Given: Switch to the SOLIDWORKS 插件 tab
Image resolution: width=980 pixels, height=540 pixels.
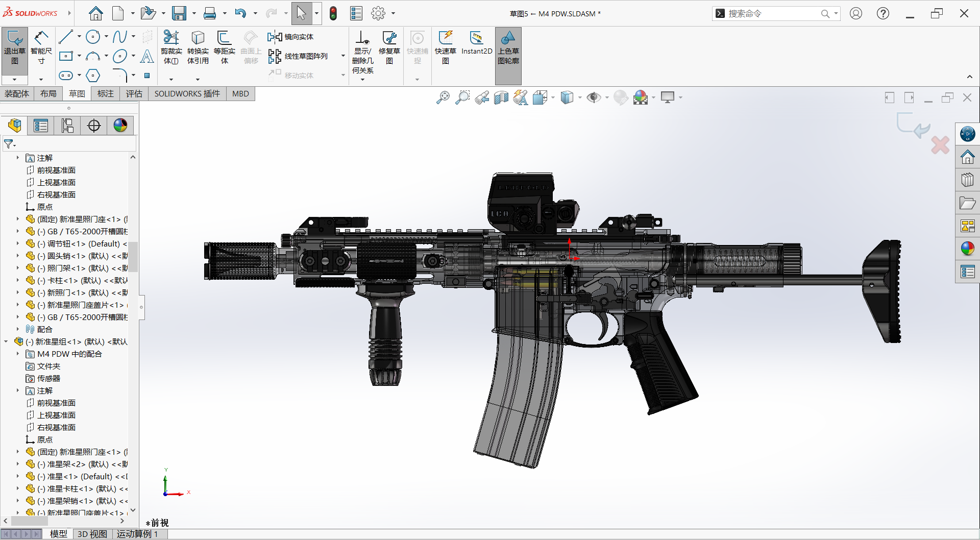Looking at the screenshot, I should (x=187, y=94).
